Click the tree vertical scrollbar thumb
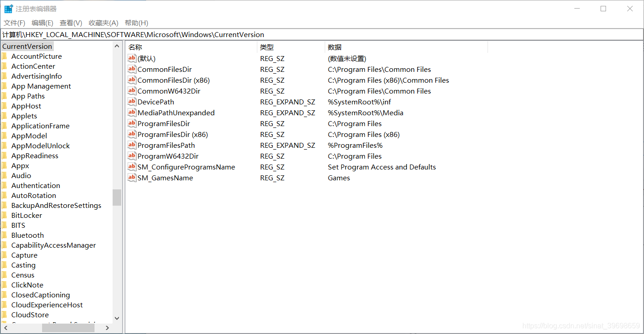 117,198
